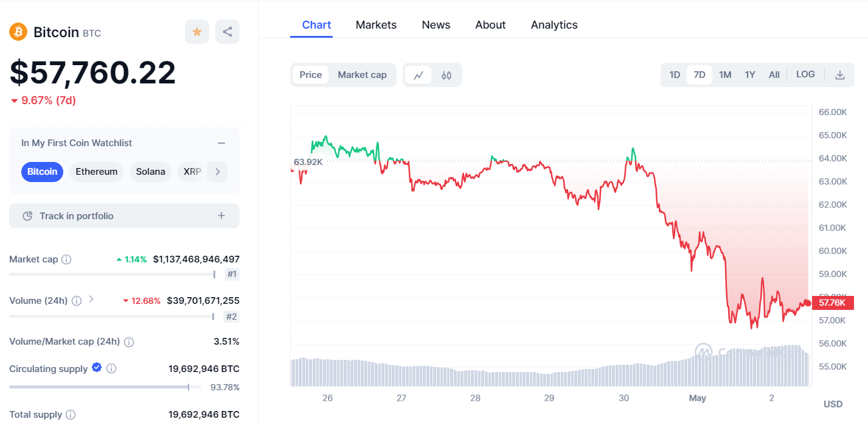868x425 pixels.
Task: Click the Bitcoin logo icon
Action: [18, 32]
